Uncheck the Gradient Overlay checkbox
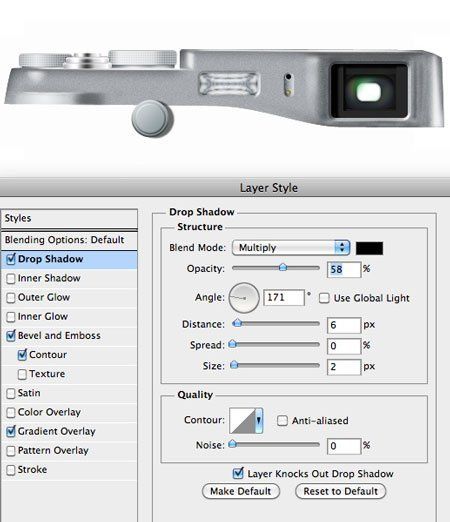This screenshot has width=450, height=522. [x=11, y=432]
